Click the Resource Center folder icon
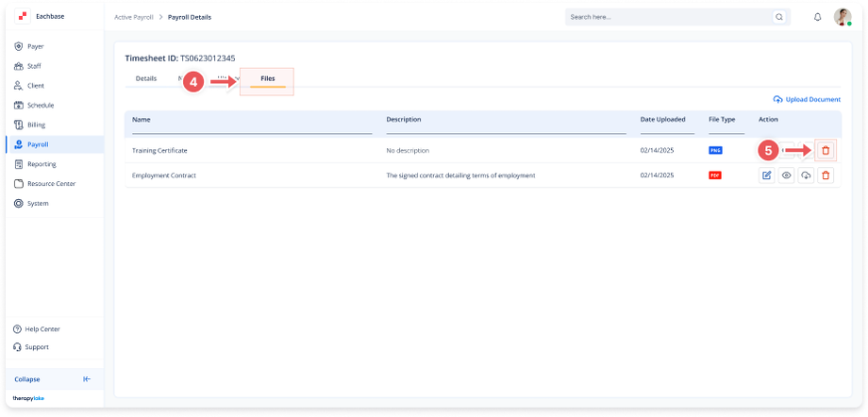Image resolution: width=868 pixels, height=417 pixels. point(18,183)
